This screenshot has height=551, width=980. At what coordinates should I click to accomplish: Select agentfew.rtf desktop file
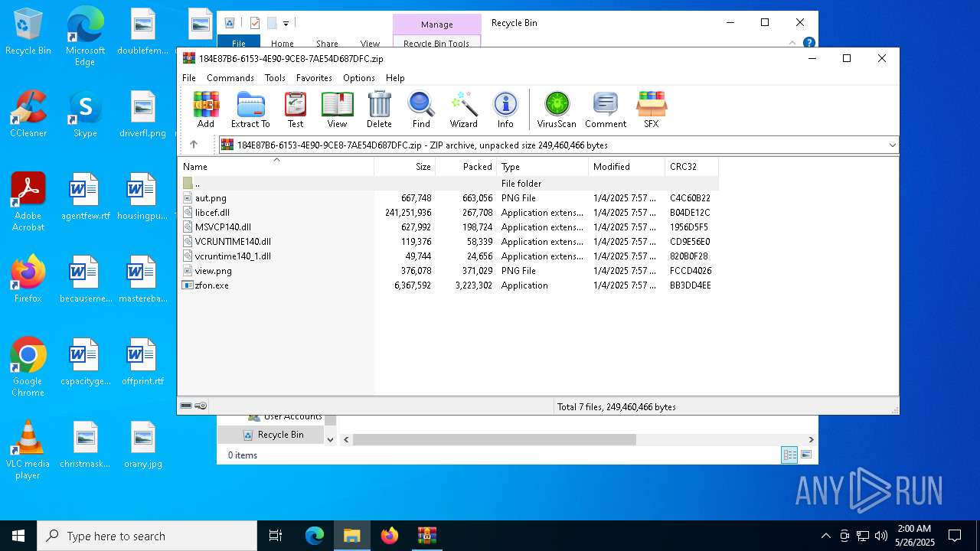pyautogui.click(x=85, y=197)
